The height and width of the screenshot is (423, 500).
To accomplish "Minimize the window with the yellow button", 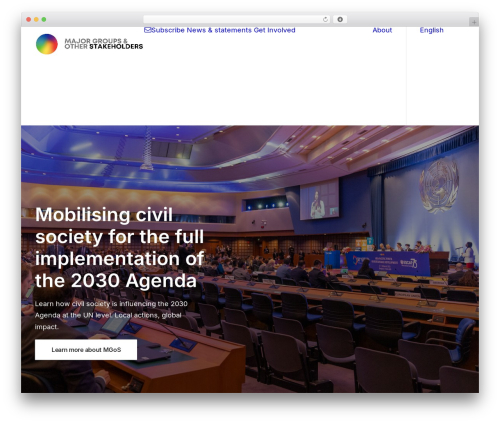I will [x=36, y=20].
